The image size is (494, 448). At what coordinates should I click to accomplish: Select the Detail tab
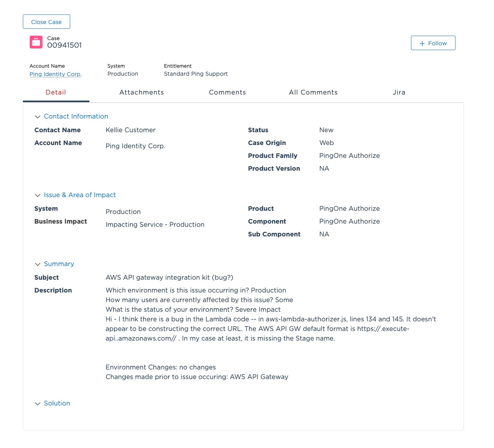tap(56, 92)
